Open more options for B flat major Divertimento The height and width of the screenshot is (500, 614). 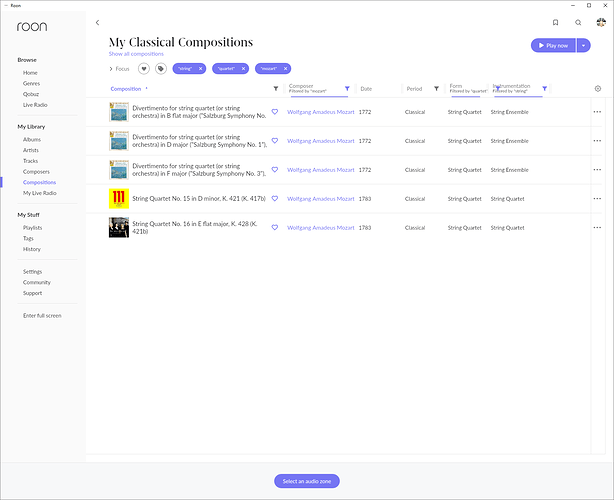coord(597,112)
